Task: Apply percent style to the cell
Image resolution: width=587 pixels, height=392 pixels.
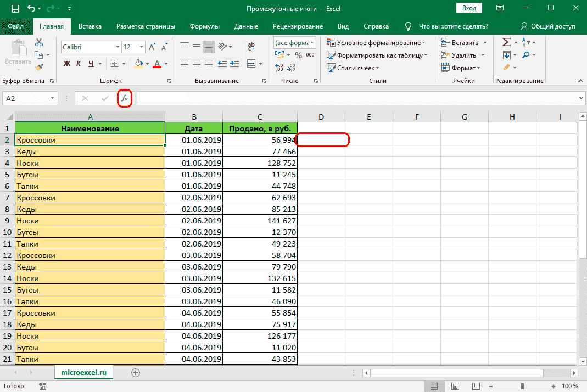Action: tap(298, 55)
